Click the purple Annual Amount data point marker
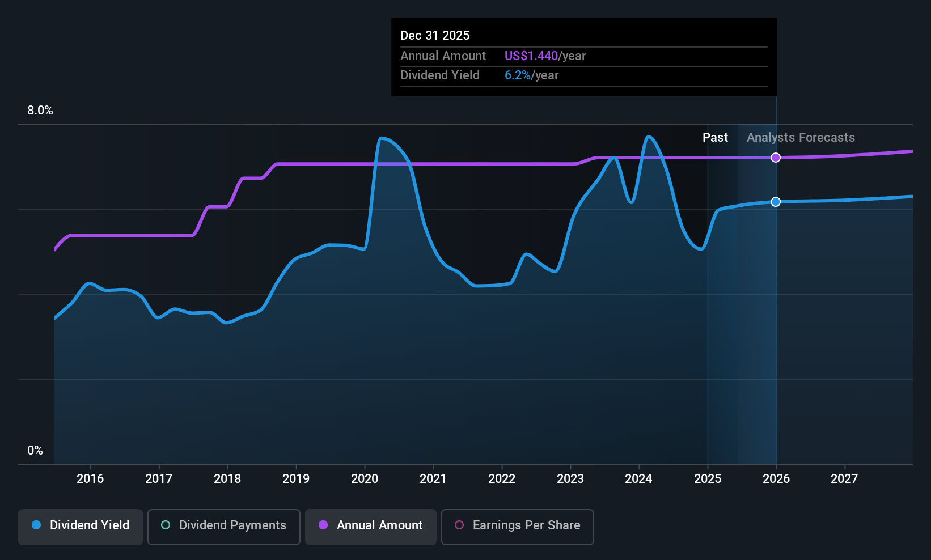 pyautogui.click(x=776, y=158)
